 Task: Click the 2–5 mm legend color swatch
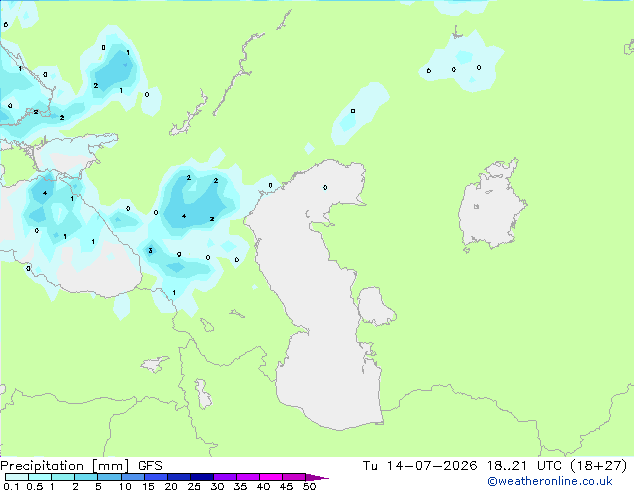(x=87, y=477)
